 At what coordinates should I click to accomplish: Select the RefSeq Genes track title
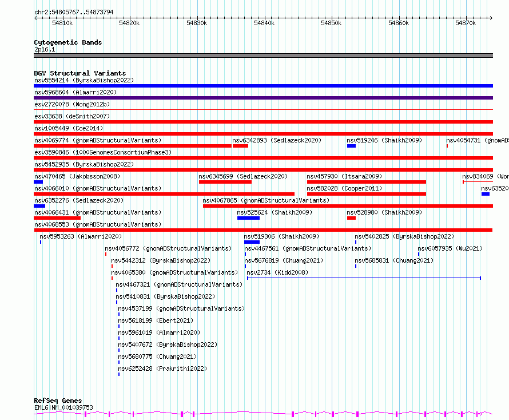click(x=58, y=401)
